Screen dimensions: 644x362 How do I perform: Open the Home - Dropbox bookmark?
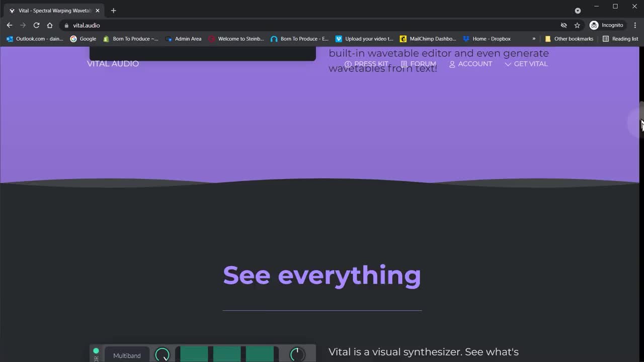(487, 39)
